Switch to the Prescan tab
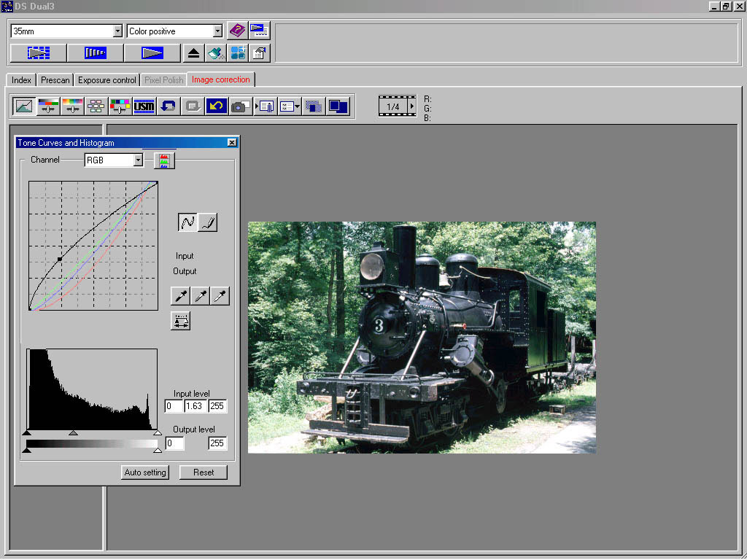This screenshot has width=747, height=560. tap(55, 80)
